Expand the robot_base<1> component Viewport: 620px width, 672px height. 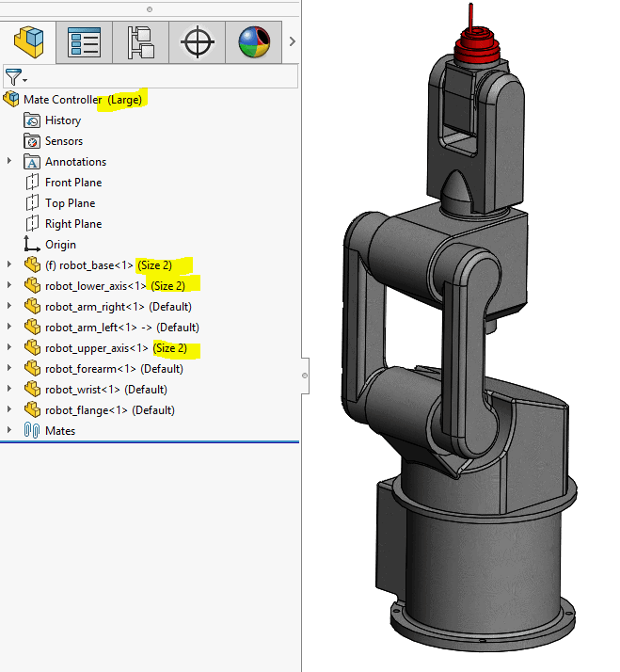10,265
